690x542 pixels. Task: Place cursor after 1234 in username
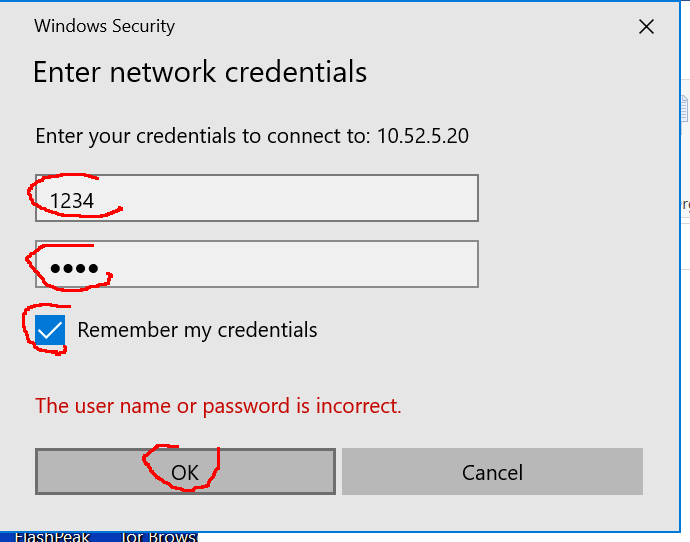(95, 201)
